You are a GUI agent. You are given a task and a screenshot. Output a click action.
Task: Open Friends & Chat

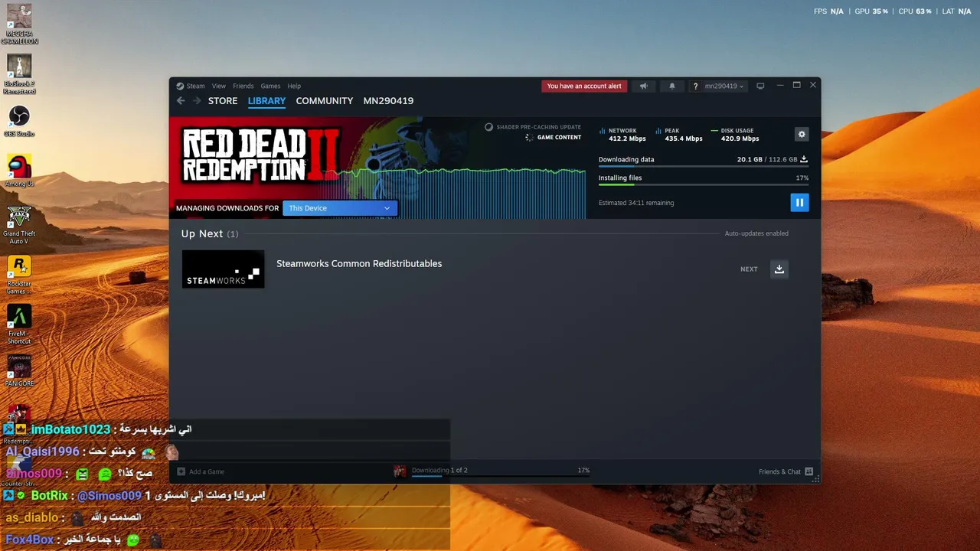(779, 471)
